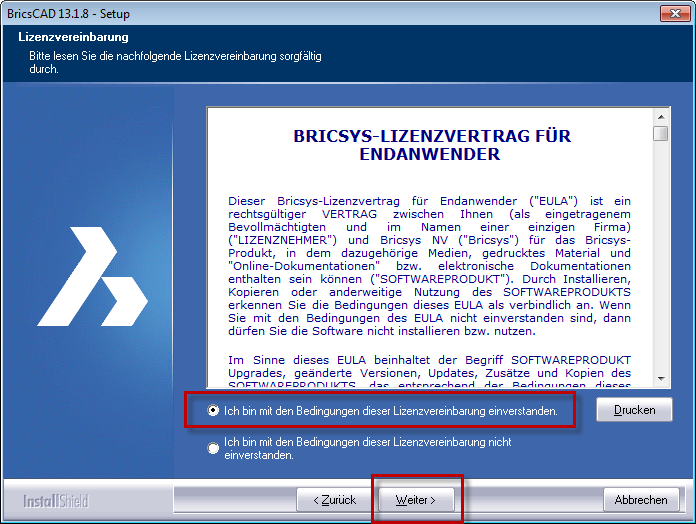Select the 'nicht einverstanden' decline radio button

click(x=213, y=448)
